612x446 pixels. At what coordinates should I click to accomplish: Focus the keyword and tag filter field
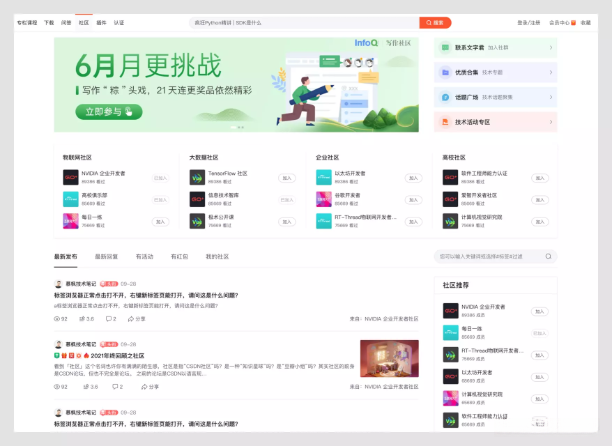[x=495, y=256]
